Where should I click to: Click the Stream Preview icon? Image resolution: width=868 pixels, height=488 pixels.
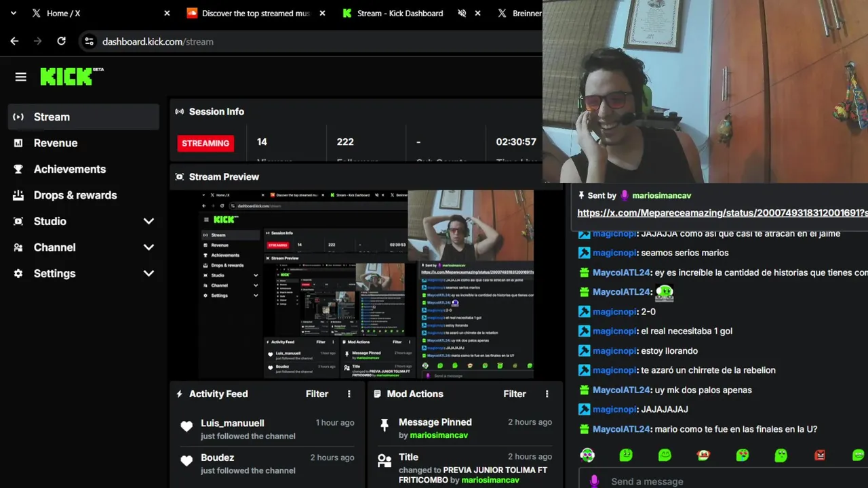[180, 177]
